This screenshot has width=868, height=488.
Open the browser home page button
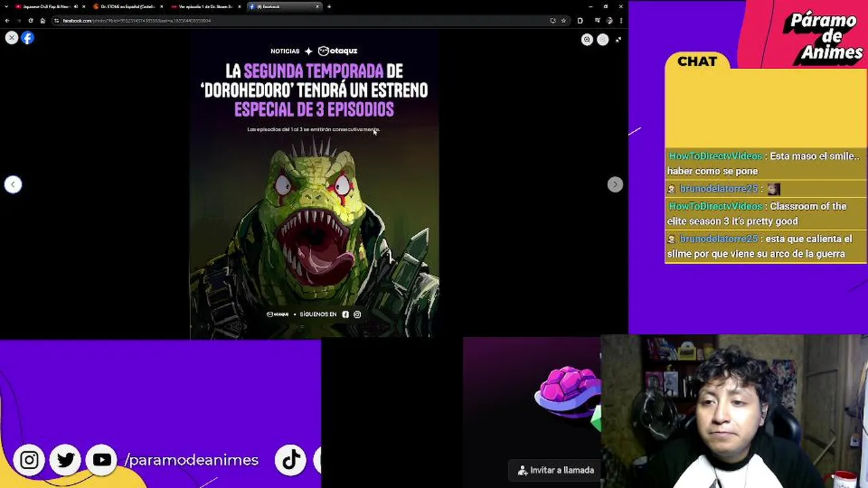(x=42, y=20)
